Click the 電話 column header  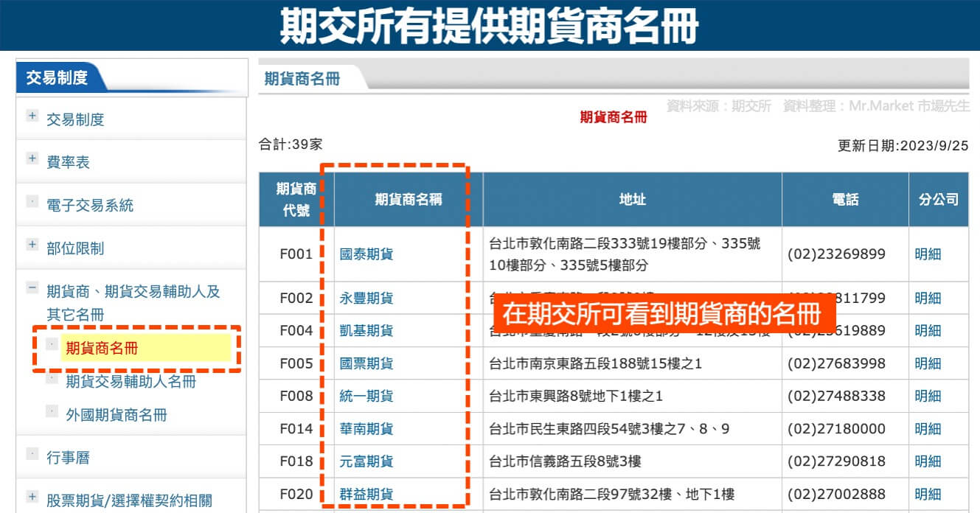coord(845,200)
